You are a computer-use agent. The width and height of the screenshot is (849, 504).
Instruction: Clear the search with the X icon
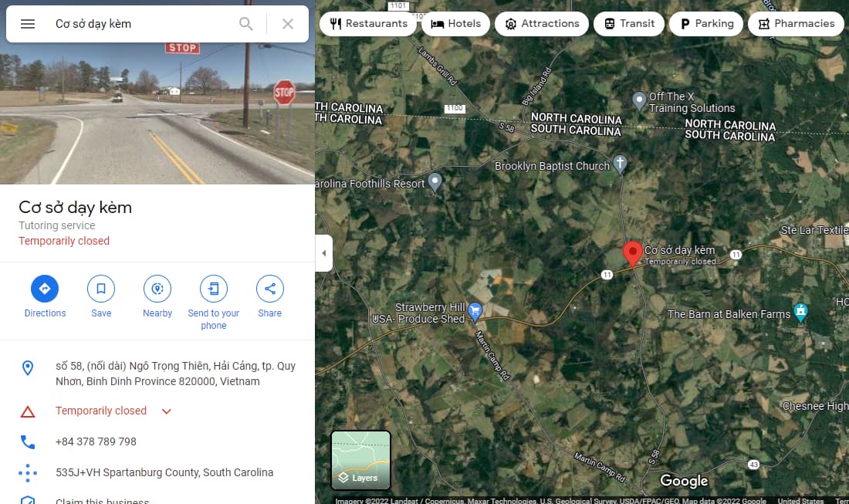(x=288, y=24)
